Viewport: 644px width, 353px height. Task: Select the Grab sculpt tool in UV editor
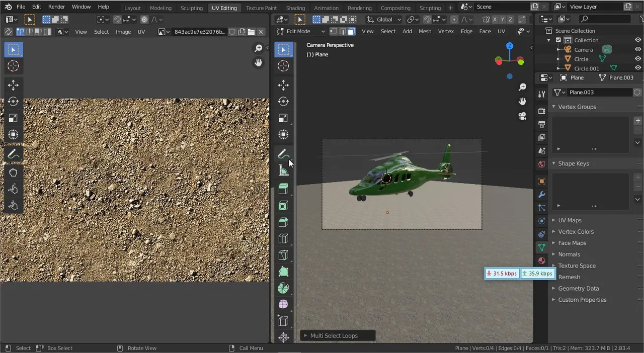coord(13,172)
